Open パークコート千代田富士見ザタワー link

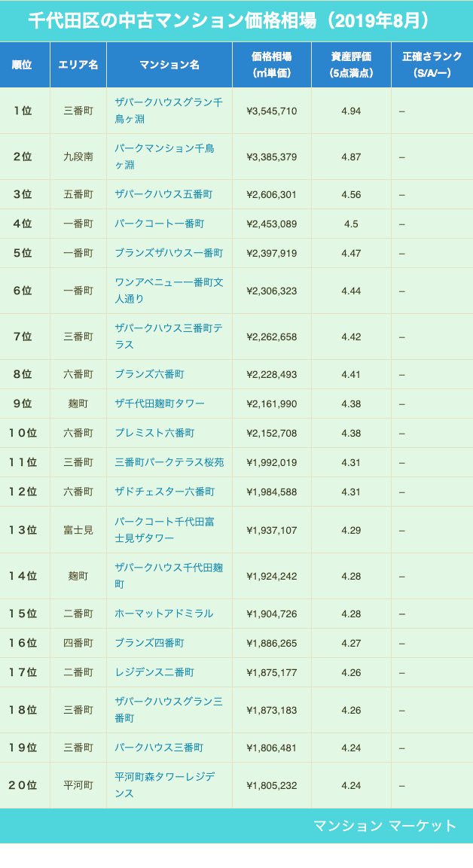[x=164, y=529]
